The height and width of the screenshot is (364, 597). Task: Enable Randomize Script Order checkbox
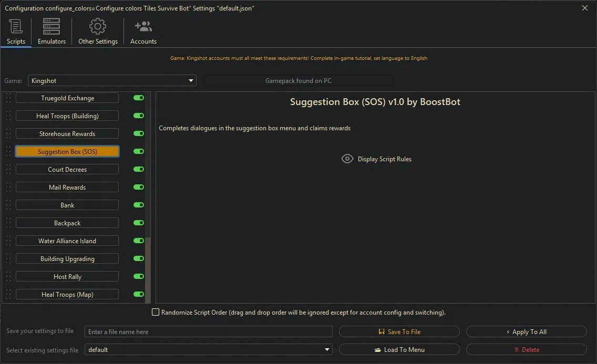[156, 312]
